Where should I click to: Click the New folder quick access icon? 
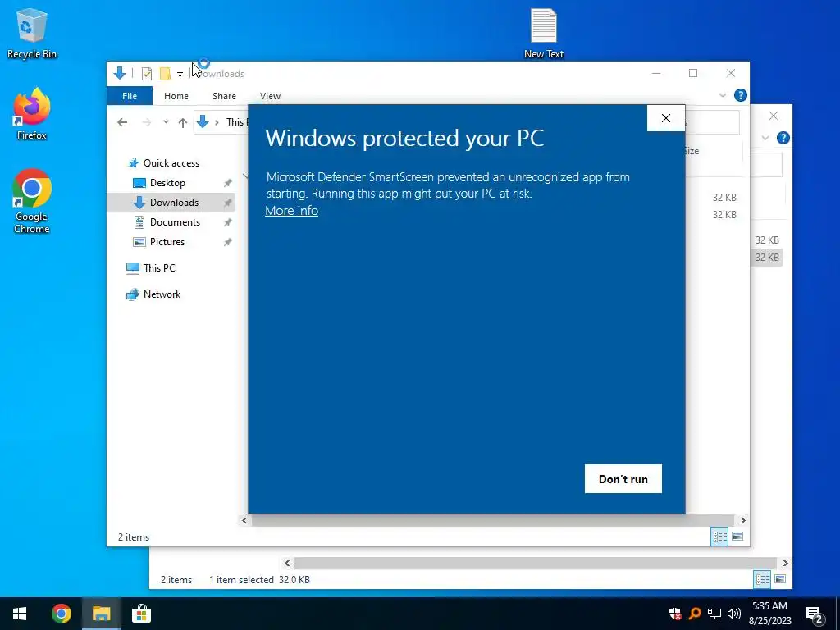[165, 74]
